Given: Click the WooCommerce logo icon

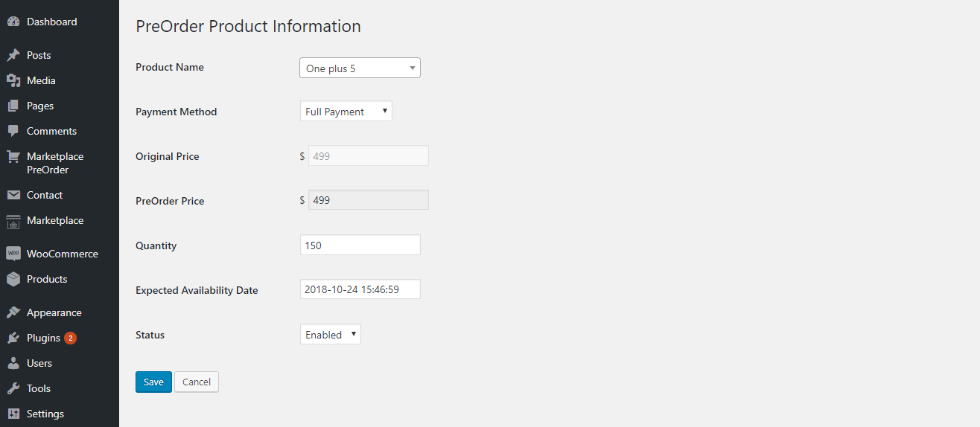Looking at the screenshot, I should [x=13, y=254].
